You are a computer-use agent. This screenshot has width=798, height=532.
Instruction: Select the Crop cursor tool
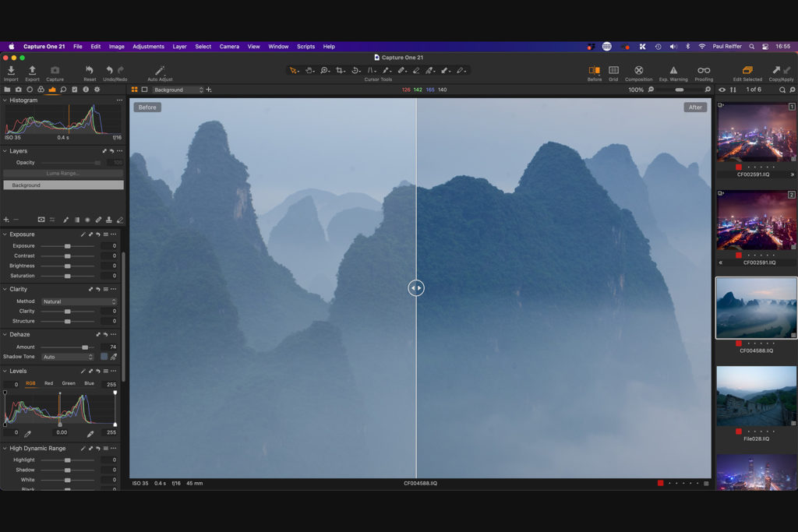[x=340, y=70]
